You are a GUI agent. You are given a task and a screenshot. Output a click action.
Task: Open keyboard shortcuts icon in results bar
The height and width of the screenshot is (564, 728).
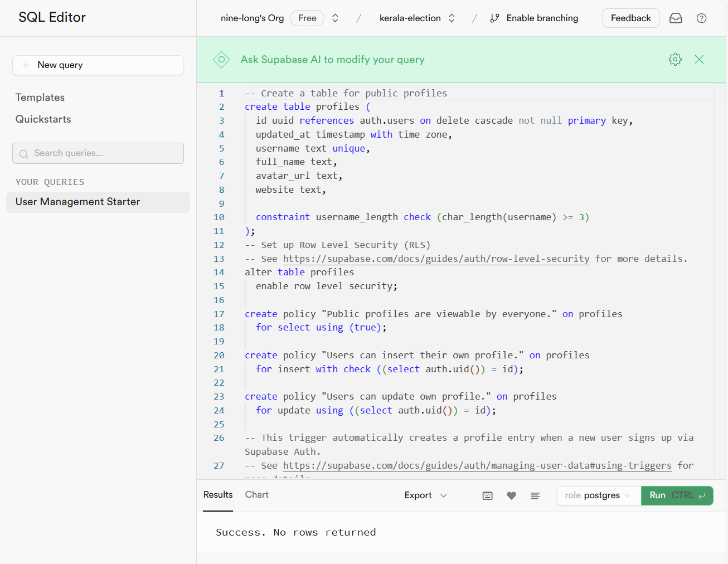[x=488, y=495]
